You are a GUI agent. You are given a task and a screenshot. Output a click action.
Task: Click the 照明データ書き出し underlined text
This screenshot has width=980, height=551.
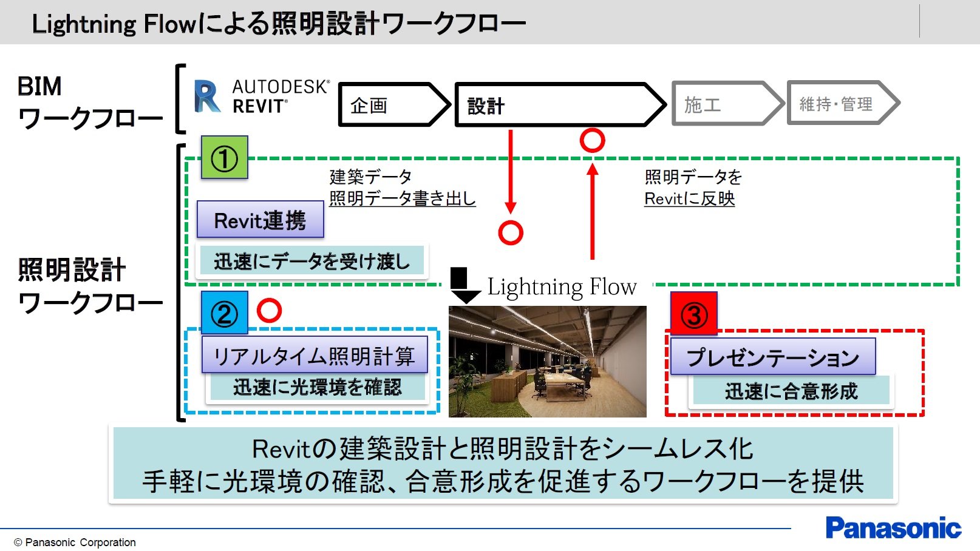403,198
